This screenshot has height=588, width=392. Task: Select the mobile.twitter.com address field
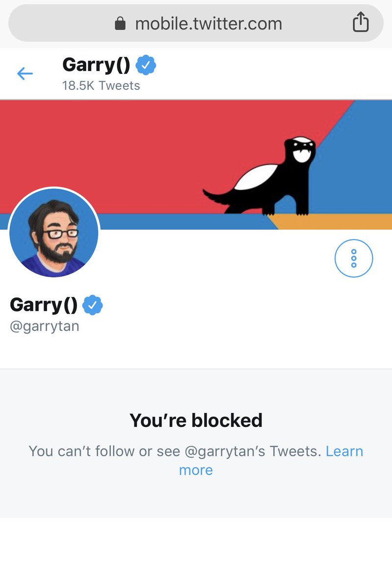click(196, 23)
